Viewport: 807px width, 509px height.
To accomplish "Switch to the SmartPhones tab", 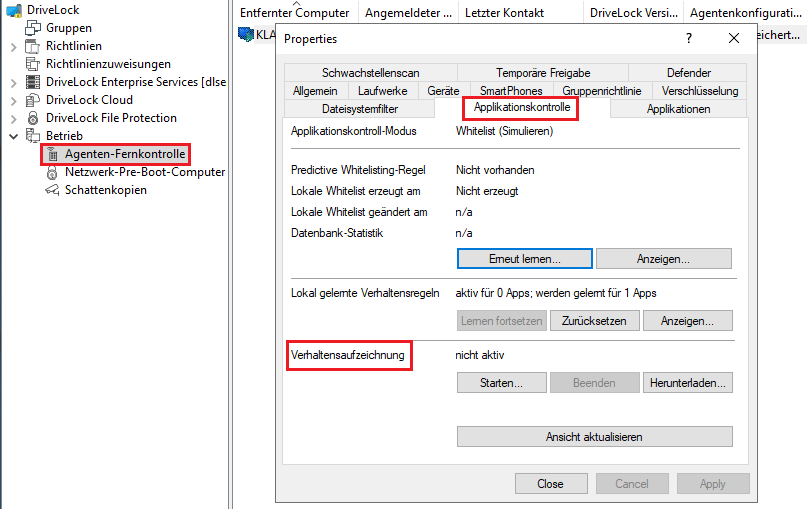I will pos(511,91).
